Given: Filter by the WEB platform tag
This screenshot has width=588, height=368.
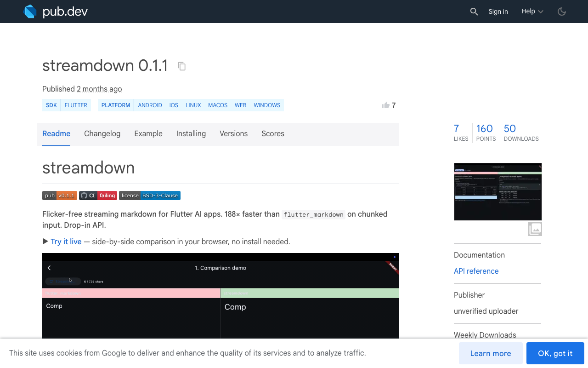Looking at the screenshot, I should pos(240,105).
